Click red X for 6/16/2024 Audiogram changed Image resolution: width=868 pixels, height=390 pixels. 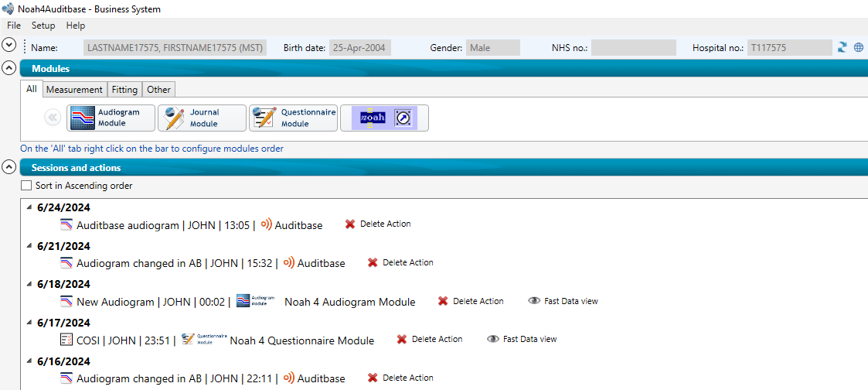coord(373,378)
